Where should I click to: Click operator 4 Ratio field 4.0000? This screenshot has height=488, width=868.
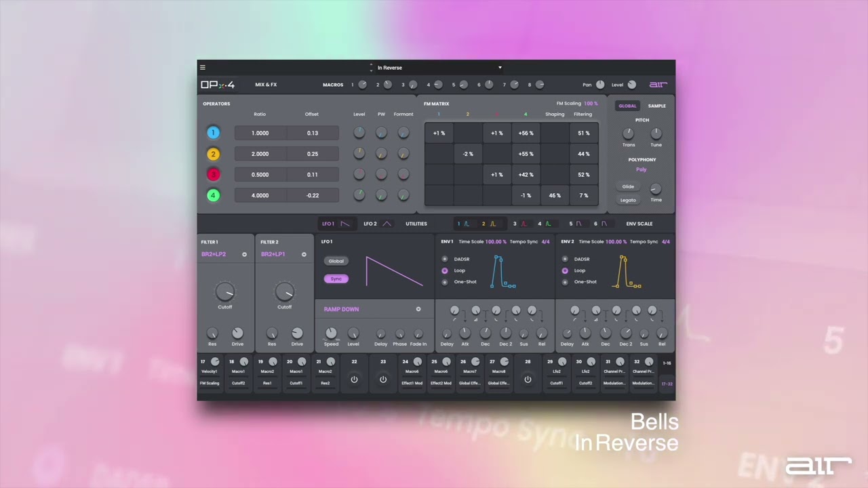(260, 195)
